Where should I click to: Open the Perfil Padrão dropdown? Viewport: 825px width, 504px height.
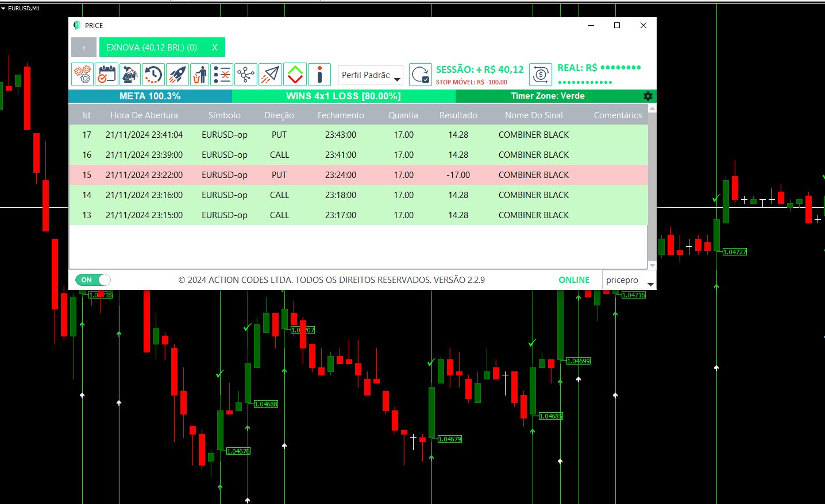tap(371, 75)
